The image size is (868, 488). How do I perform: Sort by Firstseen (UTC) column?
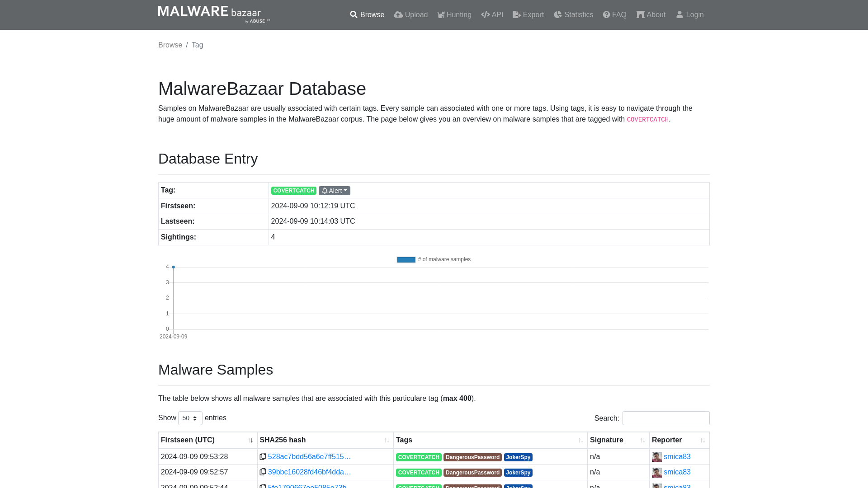(x=208, y=440)
